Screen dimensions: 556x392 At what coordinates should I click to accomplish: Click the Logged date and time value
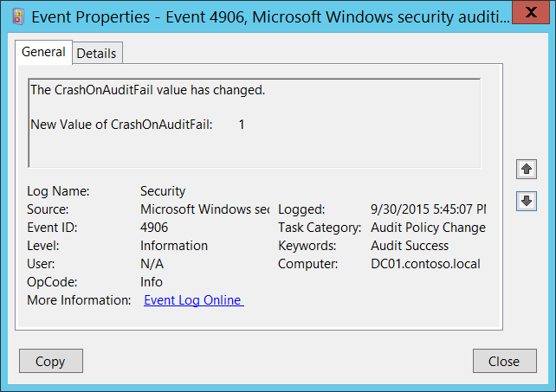pos(427,209)
